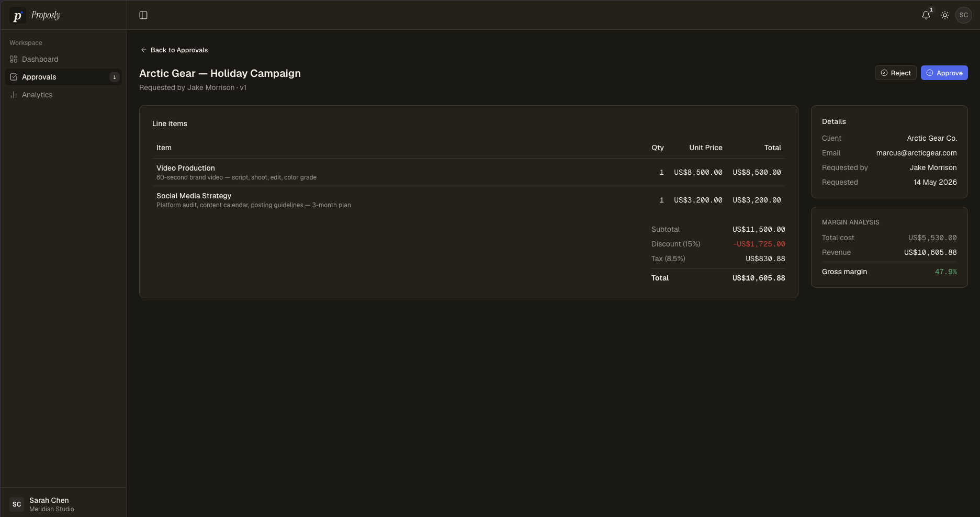Click the Proposly logo icon

pos(17,16)
